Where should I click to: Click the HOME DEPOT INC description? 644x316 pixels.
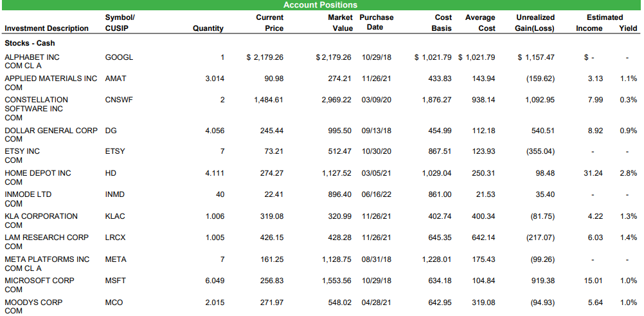coord(38,178)
